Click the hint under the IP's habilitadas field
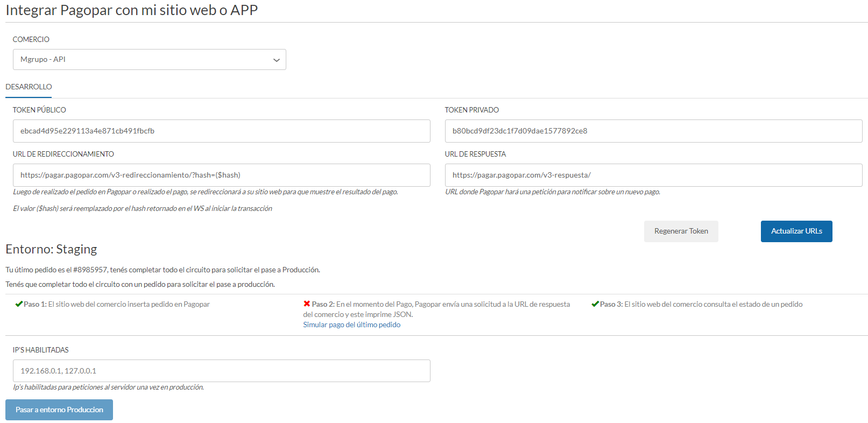Screen dimensions: 868x423 click(x=108, y=387)
